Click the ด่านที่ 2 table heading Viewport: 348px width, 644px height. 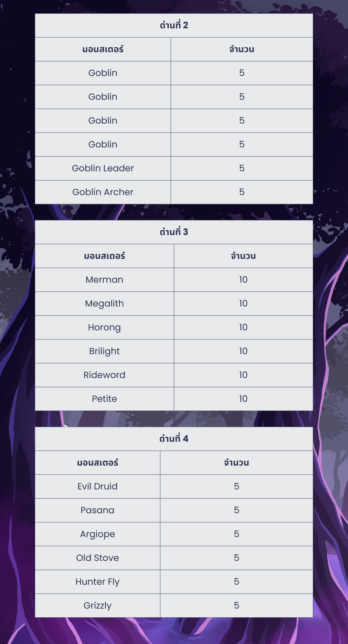click(x=174, y=25)
